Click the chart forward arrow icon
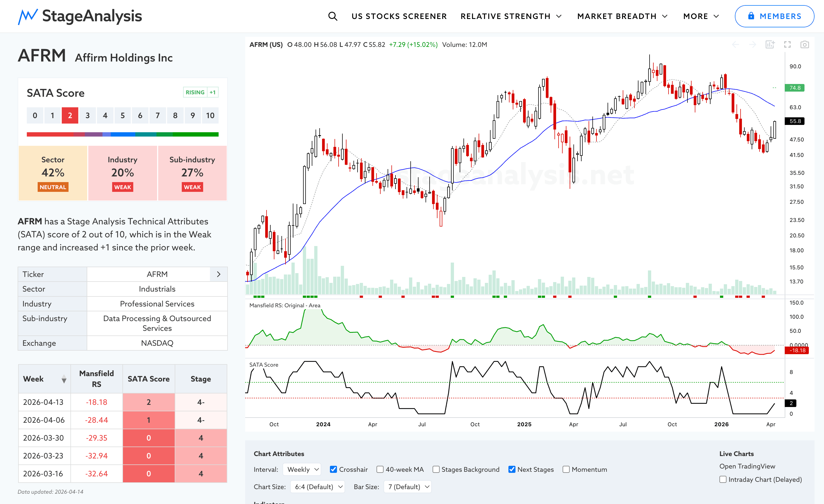The height and width of the screenshot is (504, 824). 752,44
